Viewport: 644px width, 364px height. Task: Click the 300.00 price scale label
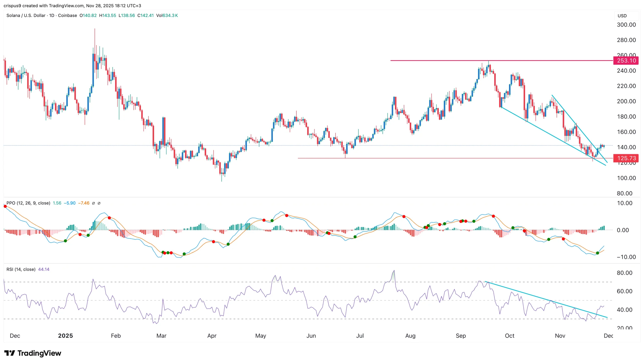click(626, 25)
